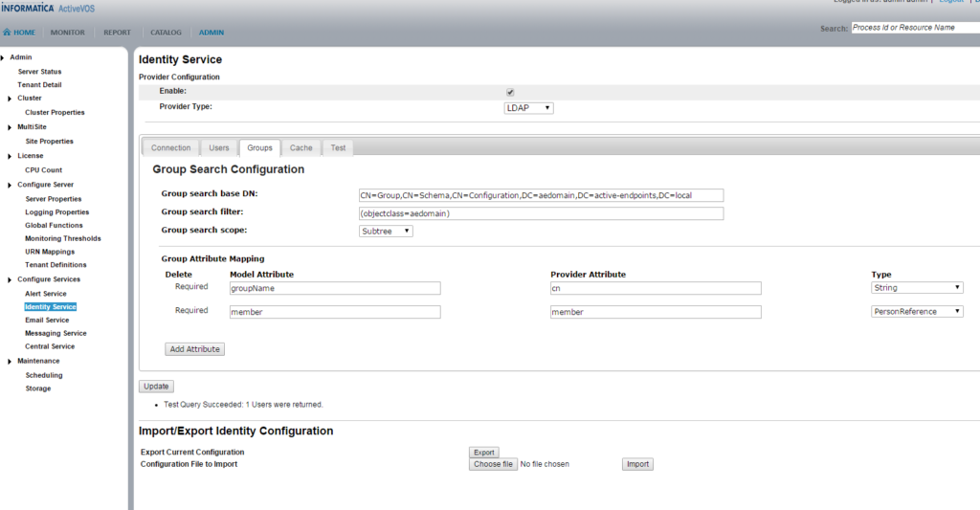Click the member provider attribute field
The height and width of the screenshot is (510, 980).
656,312
